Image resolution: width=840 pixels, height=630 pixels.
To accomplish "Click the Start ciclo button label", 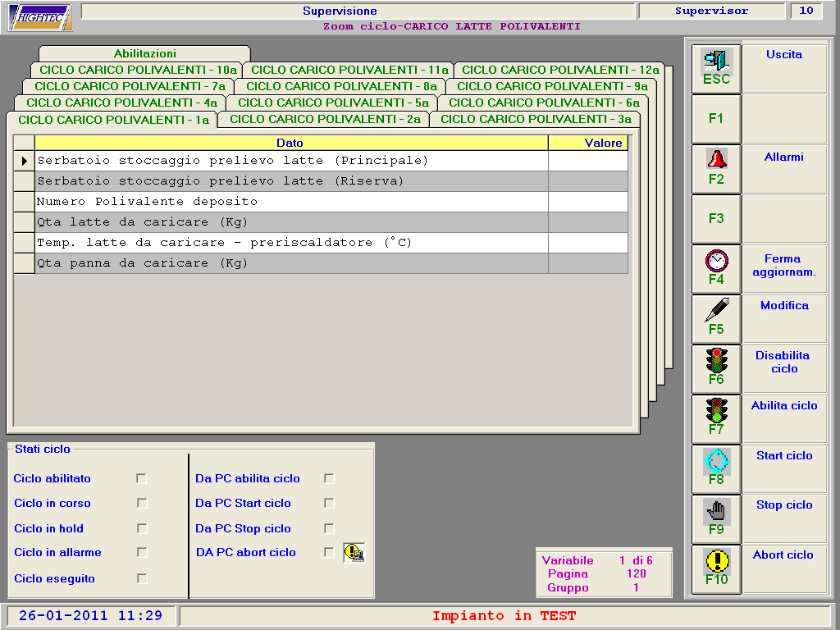I will [784, 455].
